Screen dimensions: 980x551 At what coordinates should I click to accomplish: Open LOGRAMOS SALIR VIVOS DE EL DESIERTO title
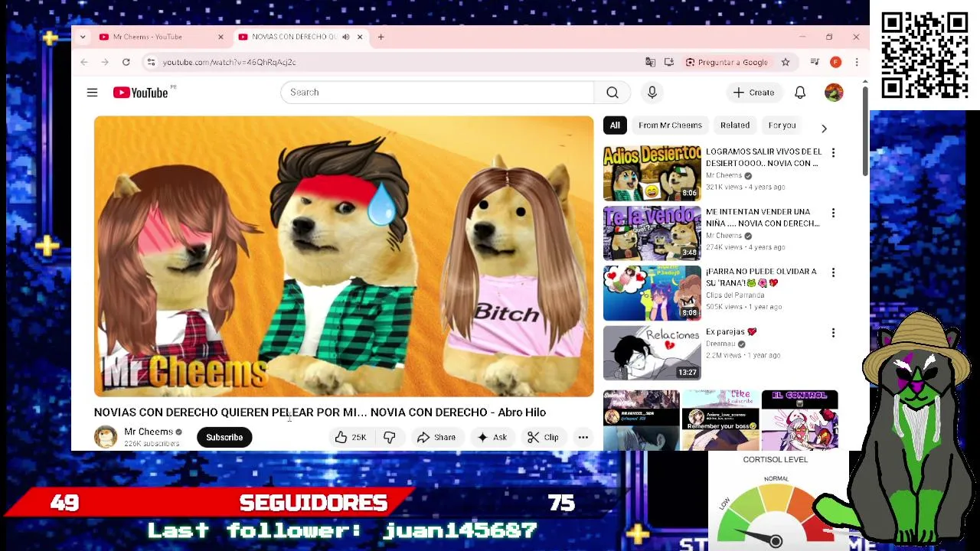763,158
